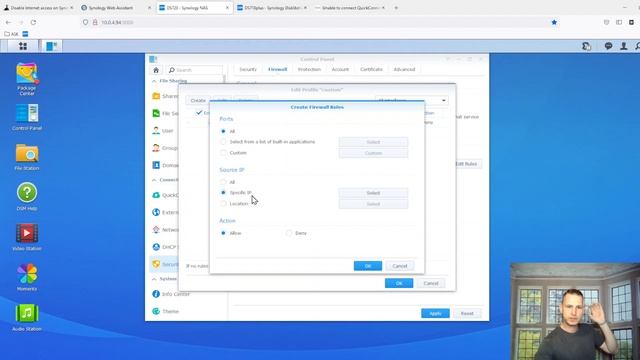Open interface dropdown in Edit Profile
The height and width of the screenshot is (360, 640).
tap(411, 100)
